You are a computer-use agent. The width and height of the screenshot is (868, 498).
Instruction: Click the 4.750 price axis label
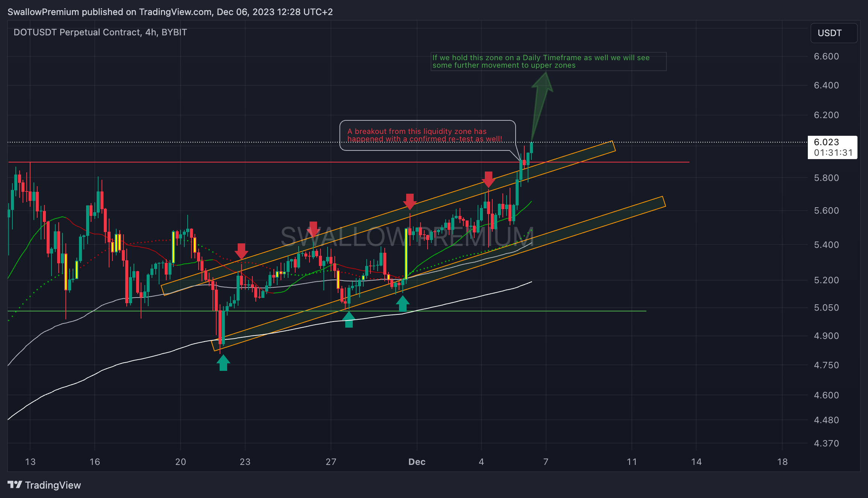[x=826, y=365]
